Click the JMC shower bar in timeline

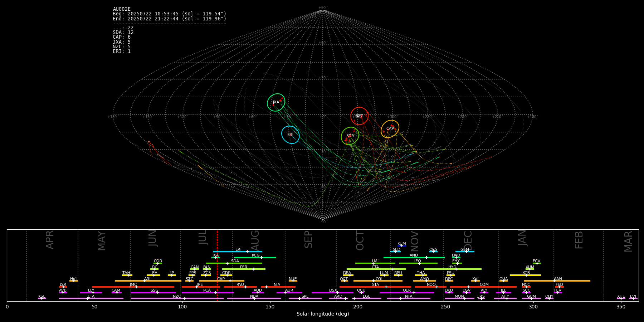tap(133, 287)
